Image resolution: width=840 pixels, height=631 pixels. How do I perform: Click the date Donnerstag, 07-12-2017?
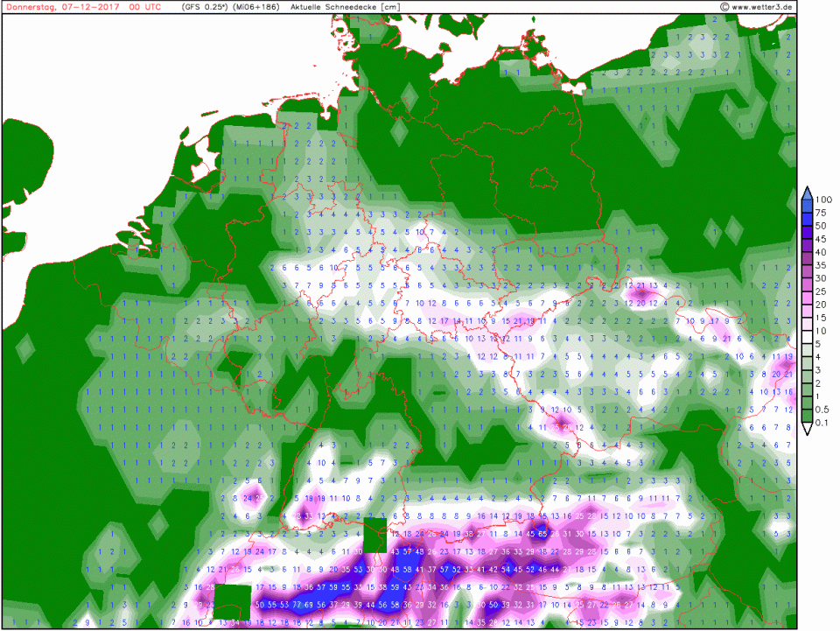tap(59, 7)
